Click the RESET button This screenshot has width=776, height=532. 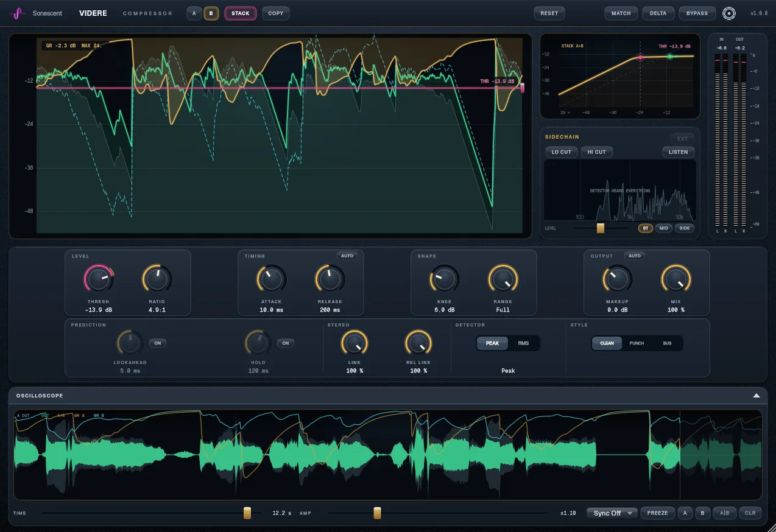point(549,13)
